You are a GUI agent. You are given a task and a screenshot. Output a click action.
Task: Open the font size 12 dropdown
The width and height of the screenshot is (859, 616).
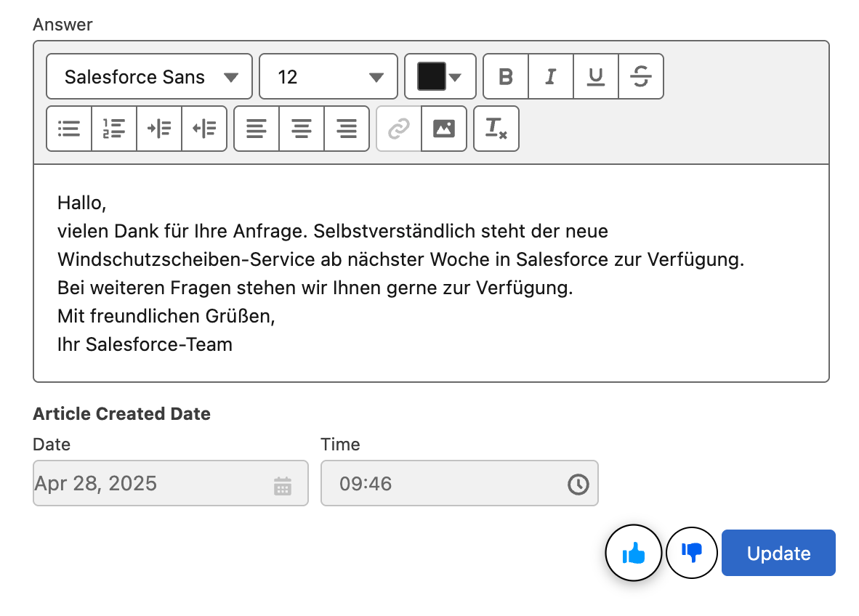(328, 77)
